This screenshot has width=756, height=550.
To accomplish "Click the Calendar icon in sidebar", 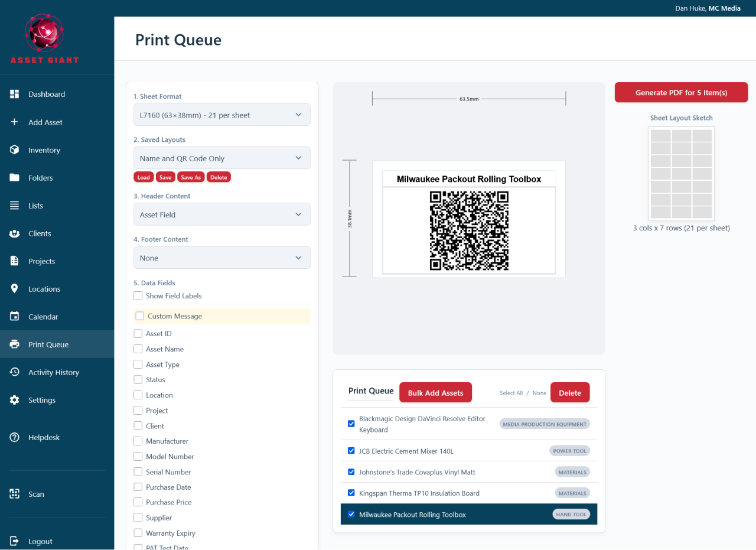I will click(x=15, y=317).
